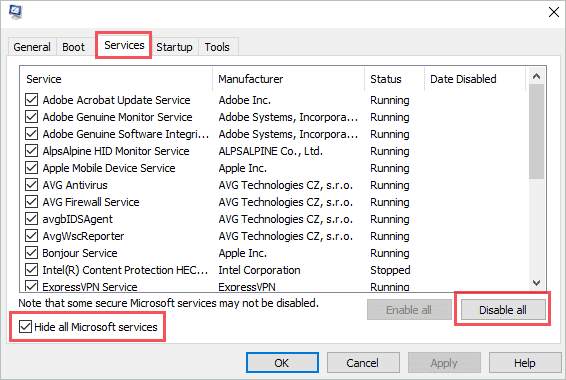Toggle Bonjour Service checkbox
The height and width of the screenshot is (380, 566).
tap(31, 253)
